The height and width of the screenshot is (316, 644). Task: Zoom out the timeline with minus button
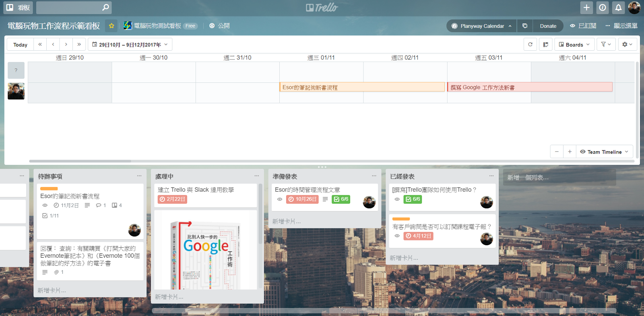tap(557, 152)
